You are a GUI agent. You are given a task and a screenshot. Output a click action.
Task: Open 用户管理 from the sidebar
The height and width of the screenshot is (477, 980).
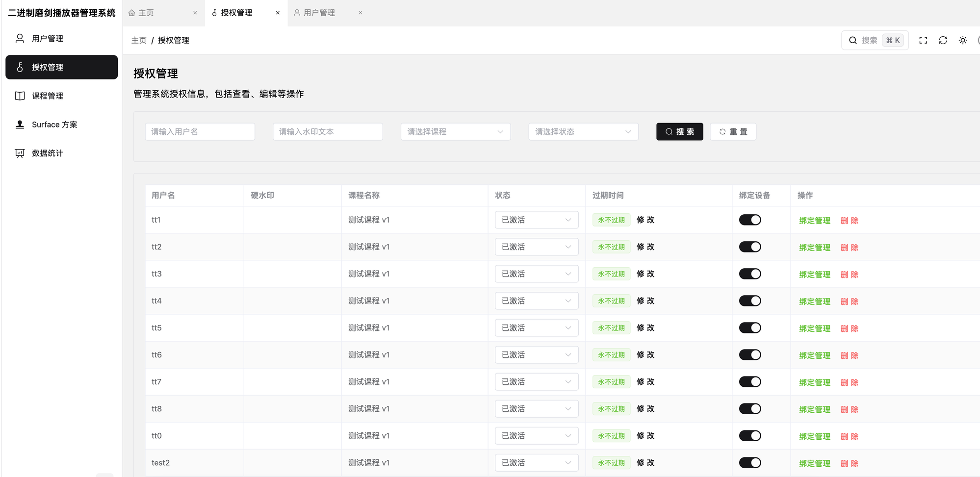48,39
